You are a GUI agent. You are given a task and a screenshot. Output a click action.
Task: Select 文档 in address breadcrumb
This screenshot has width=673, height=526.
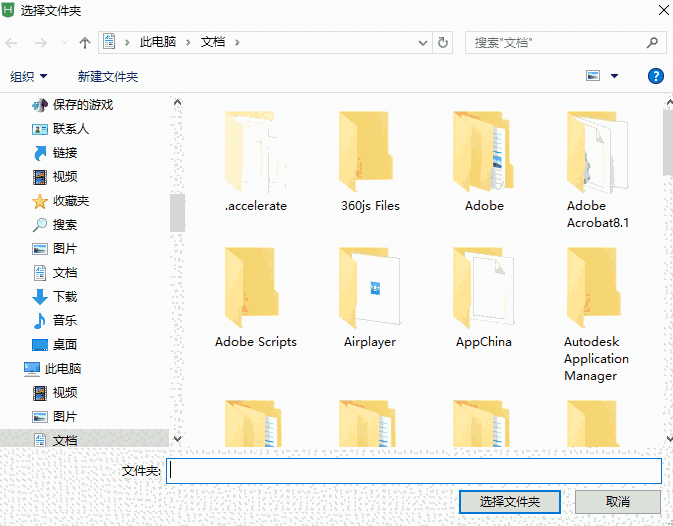point(212,42)
